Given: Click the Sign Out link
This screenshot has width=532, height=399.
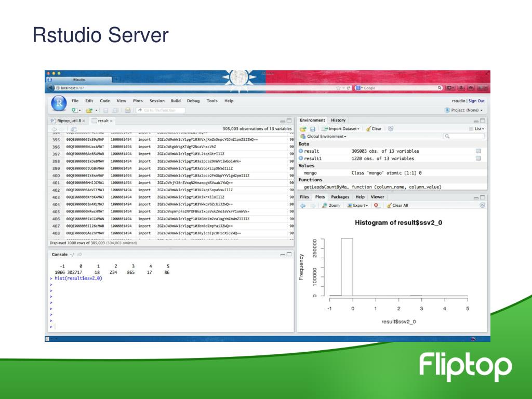Looking at the screenshot, I should [476, 101].
